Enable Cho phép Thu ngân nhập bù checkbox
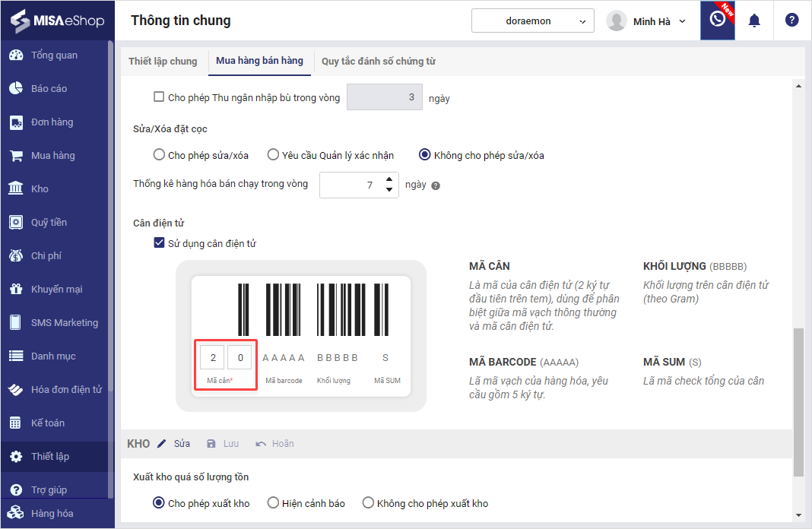The height and width of the screenshot is (529, 812). (x=159, y=97)
